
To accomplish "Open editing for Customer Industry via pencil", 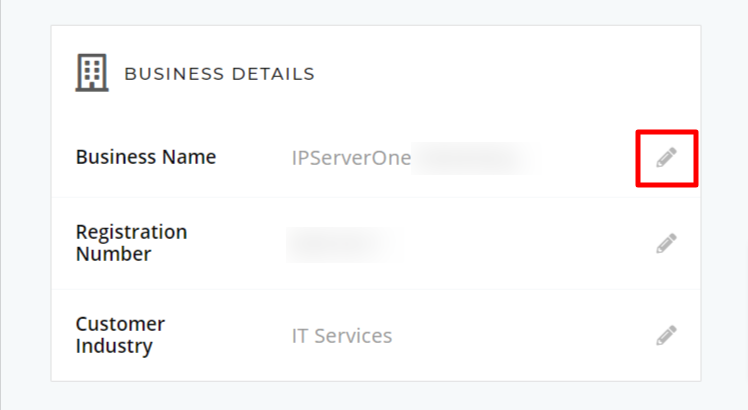I will click(666, 336).
